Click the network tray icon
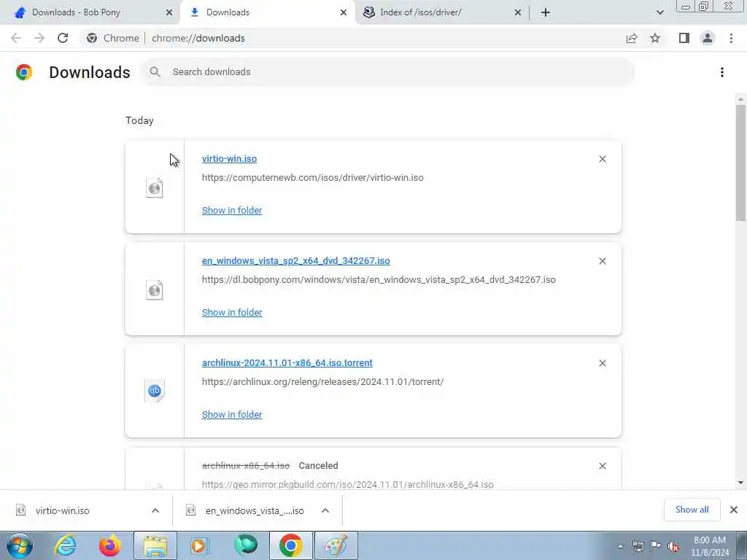The image size is (747, 560). click(638, 546)
